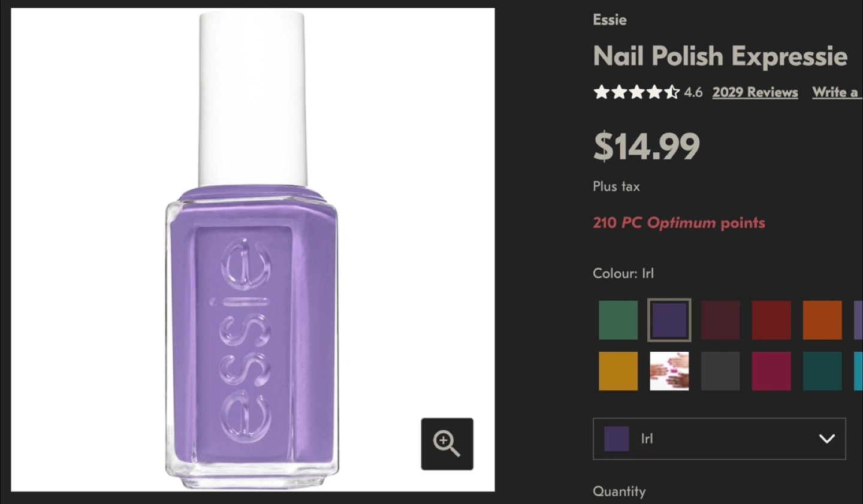
Task: Pick the charcoal grey colour swatch
Action: (720, 371)
